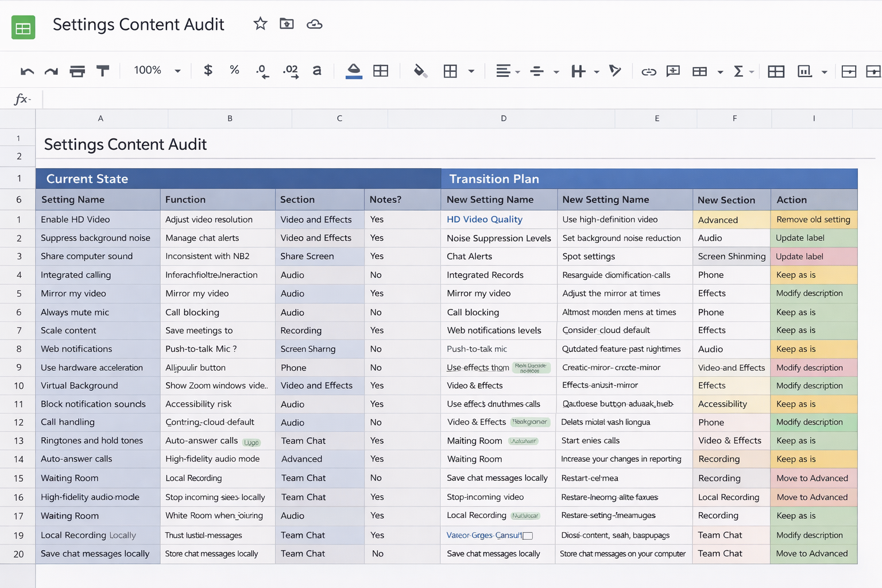Viewport: 882px width, 588px height.
Task: Click the fx formula button
Action: 21,99
